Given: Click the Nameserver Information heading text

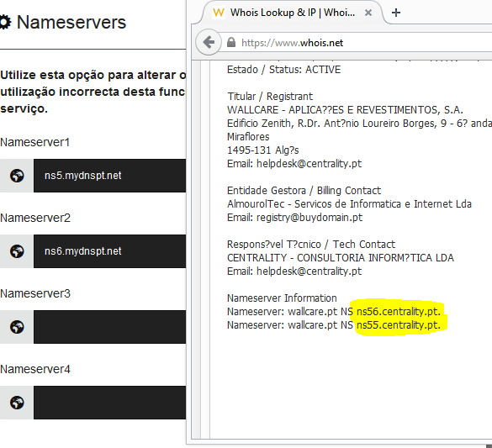Looking at the screenshot, I should coord(282,298).
